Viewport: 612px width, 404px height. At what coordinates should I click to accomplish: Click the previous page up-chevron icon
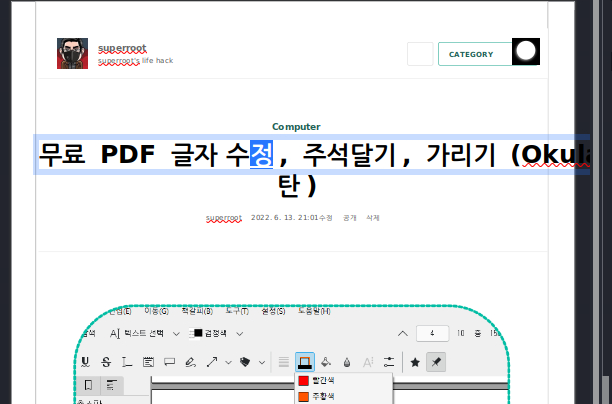(x=403, y=334)
